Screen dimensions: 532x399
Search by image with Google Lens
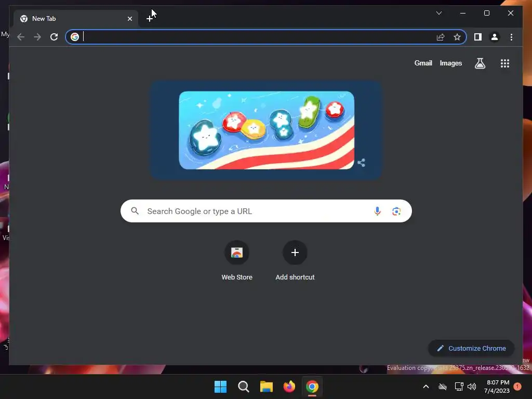pyautogui.click(x=396, y=211)
